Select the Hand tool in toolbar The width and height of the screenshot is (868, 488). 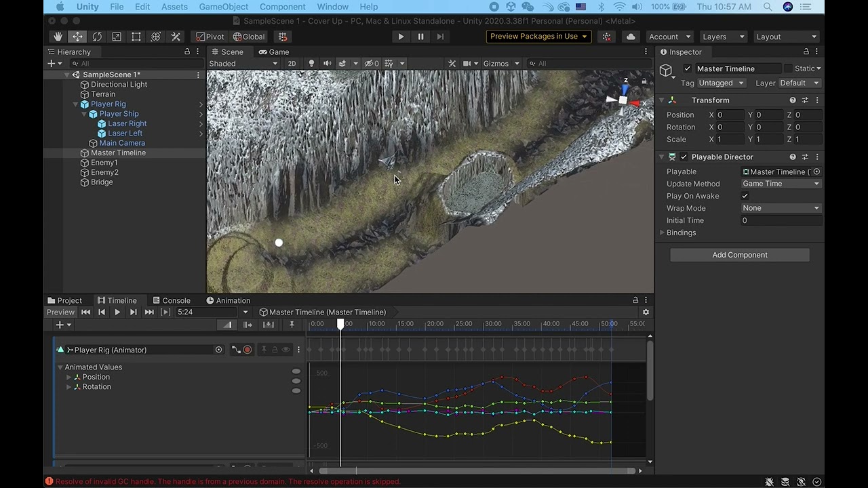tap(58, 37)
